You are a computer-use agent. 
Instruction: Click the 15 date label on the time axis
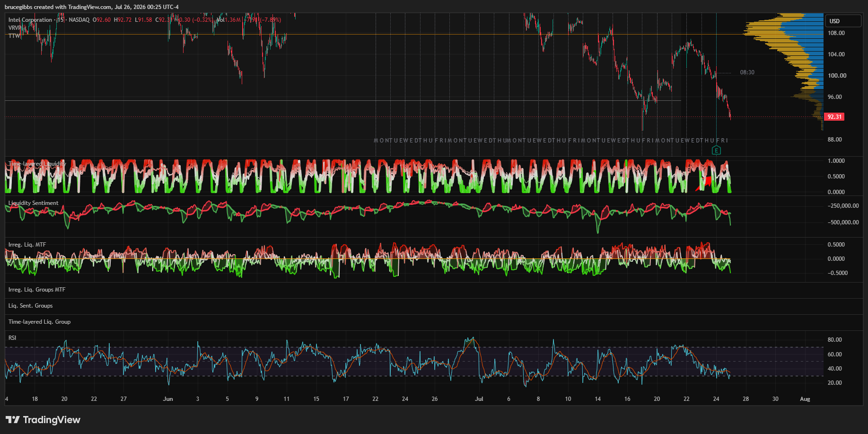click(316, 399)
